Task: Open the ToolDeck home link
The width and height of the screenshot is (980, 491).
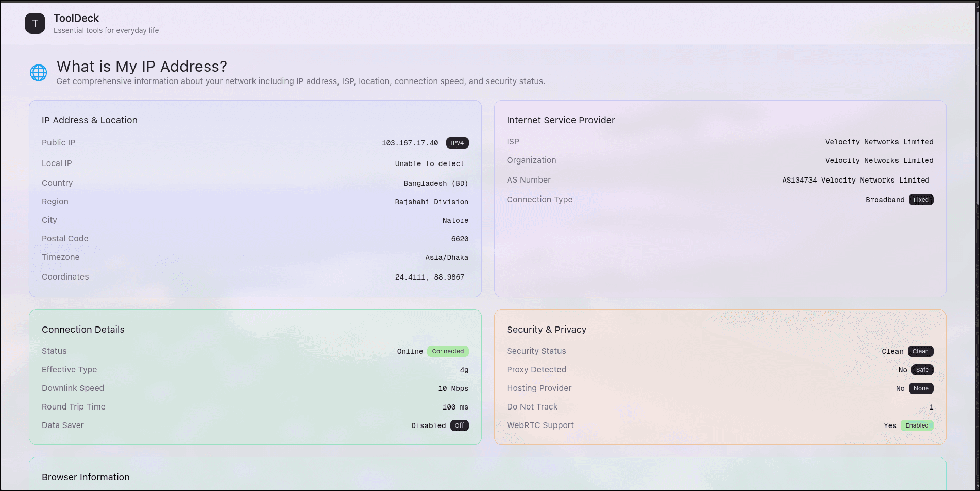Action: pos(76,18)
